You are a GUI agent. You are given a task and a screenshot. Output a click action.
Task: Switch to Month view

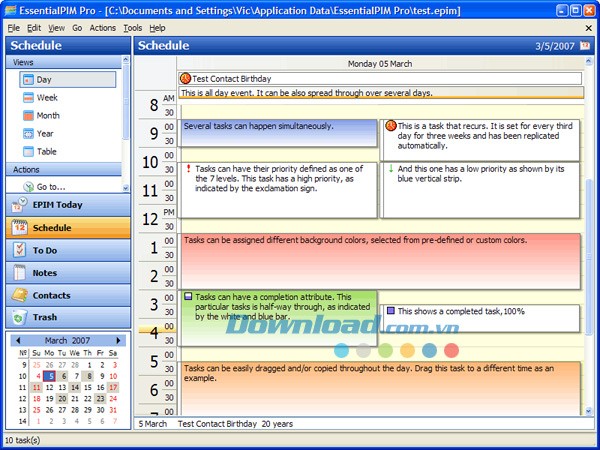coord(47,116)
